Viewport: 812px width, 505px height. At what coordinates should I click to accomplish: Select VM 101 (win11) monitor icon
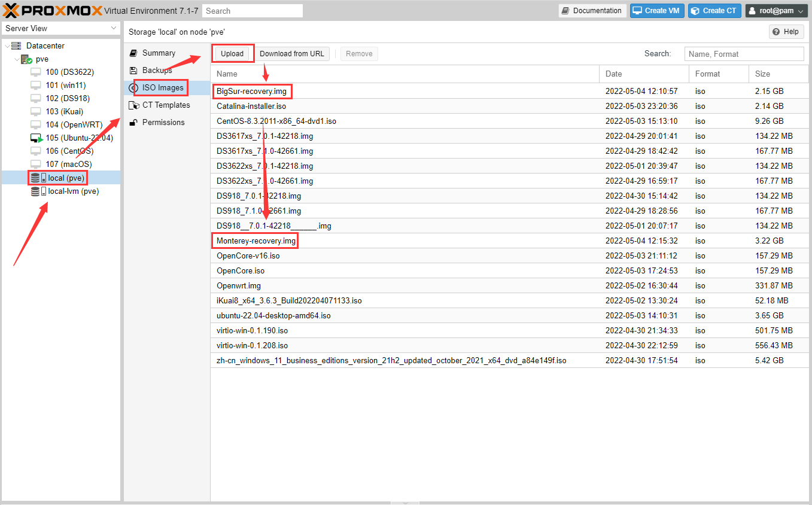tap(36, 85)
